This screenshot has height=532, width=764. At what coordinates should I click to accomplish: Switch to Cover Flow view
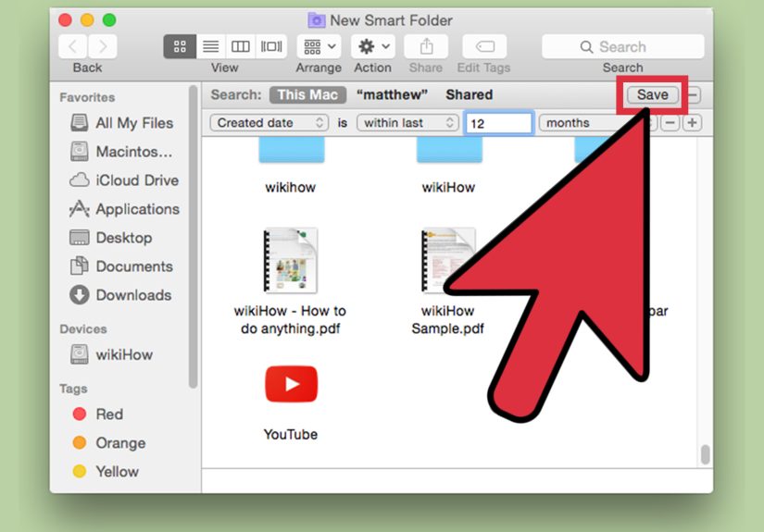(x=271, y=47)
